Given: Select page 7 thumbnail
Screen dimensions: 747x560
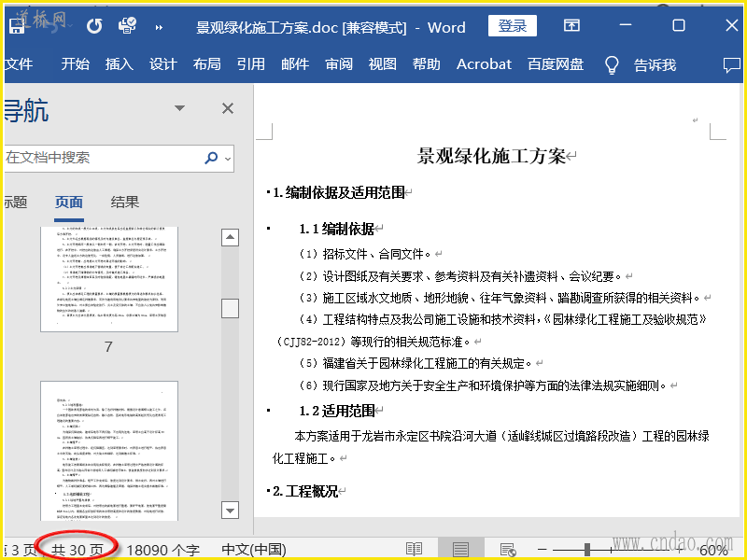Looking at the screenshot, I should pyautogui.click(x=109, y=279).
